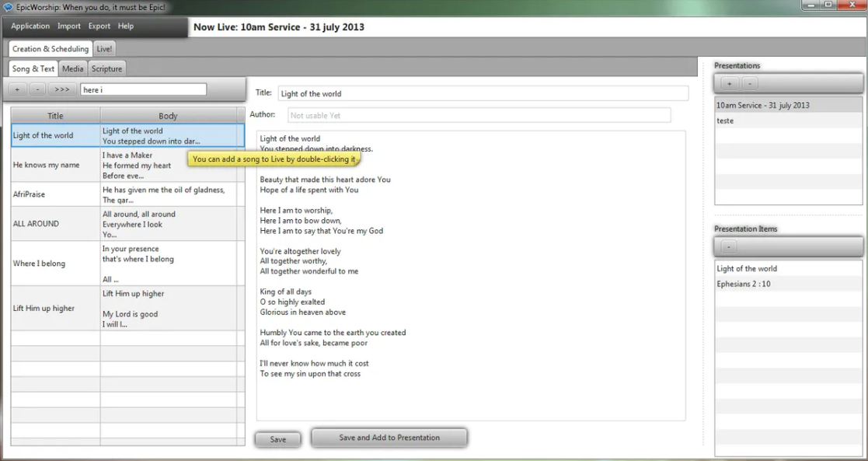
Task: Click the EpicWorship app icon in title bar
Action: 8,7
